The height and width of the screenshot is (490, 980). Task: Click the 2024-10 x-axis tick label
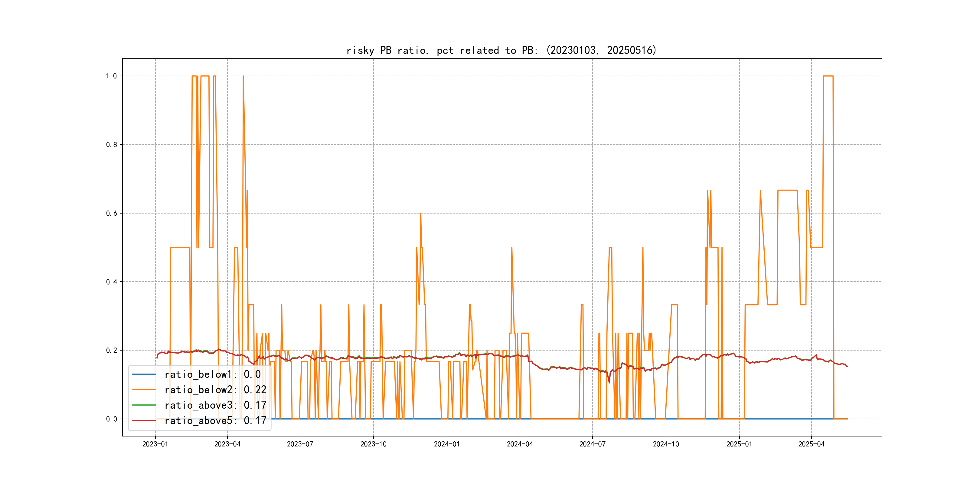click(666, 444)
